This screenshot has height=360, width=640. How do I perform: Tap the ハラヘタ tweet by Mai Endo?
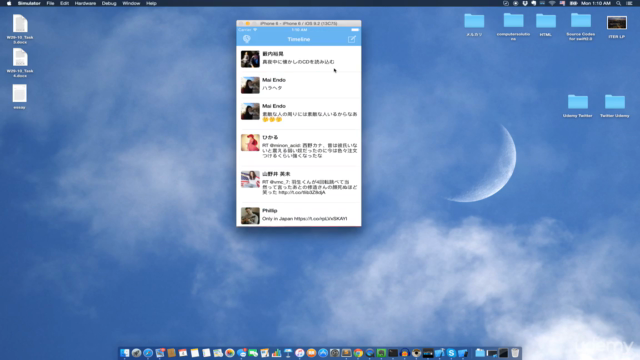(299, 85)
